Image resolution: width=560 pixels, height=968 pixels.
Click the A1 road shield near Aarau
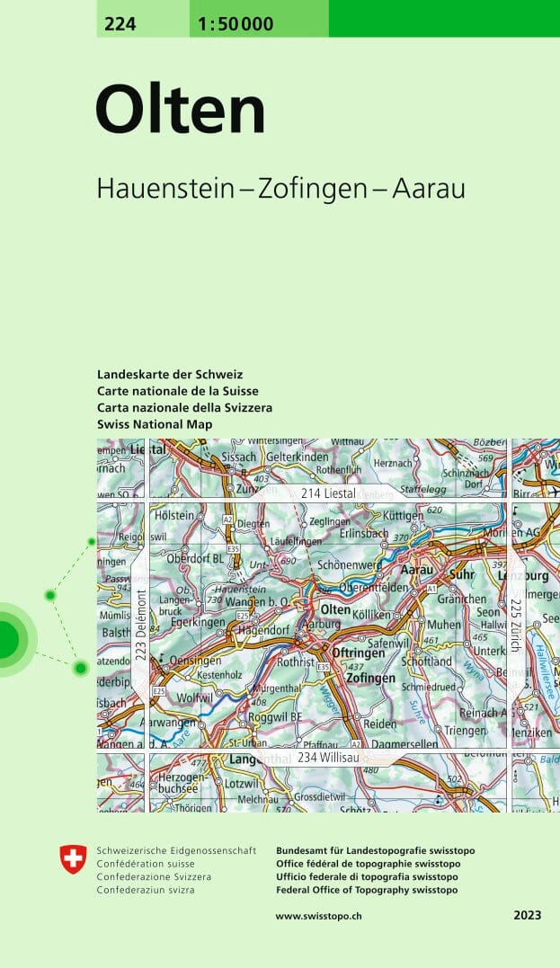[431, 588]
